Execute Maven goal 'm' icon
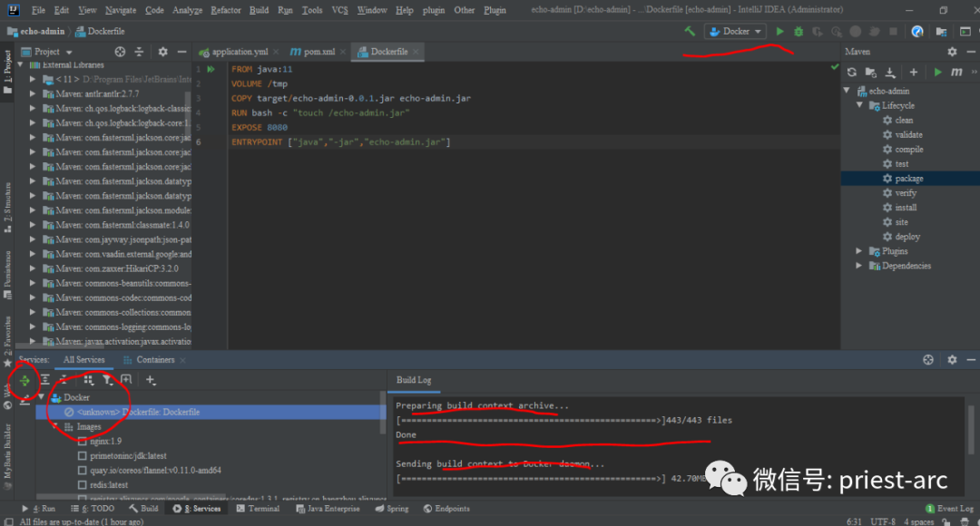980x526 pixels. [x=956, y=72]
